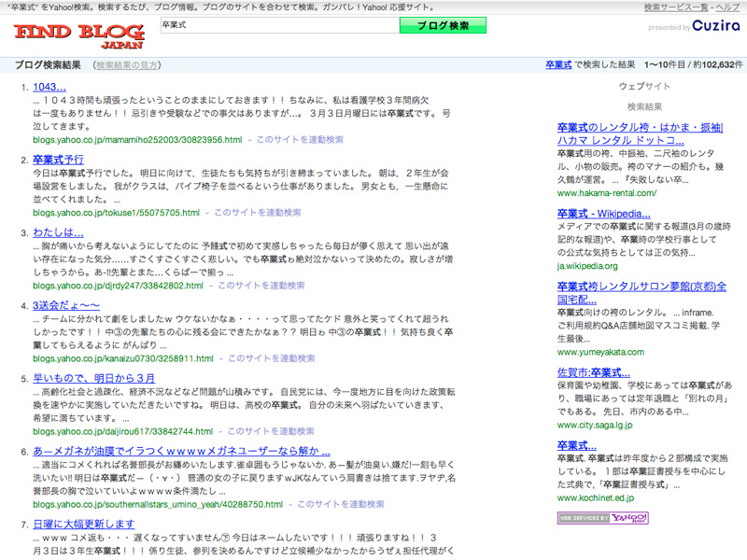This screenshot has height=560, width=747.
Task: Click the Cuzira logo
Action: (x=716, y=26)
